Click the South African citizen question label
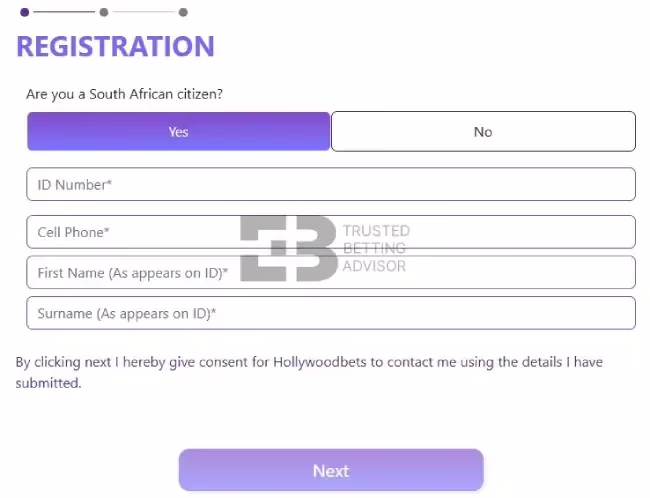 [x=124, y=95]
